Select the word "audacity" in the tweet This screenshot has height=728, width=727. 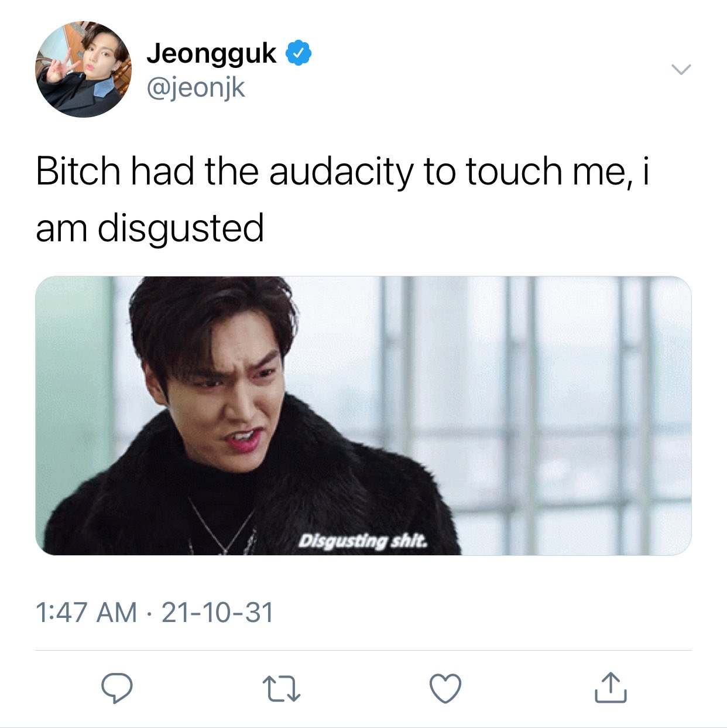(341, 172)
